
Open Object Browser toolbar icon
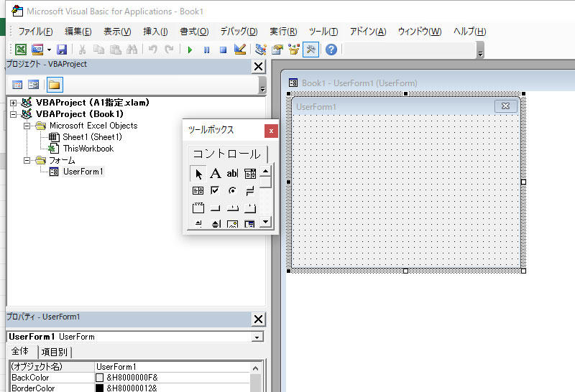[294, 50]
